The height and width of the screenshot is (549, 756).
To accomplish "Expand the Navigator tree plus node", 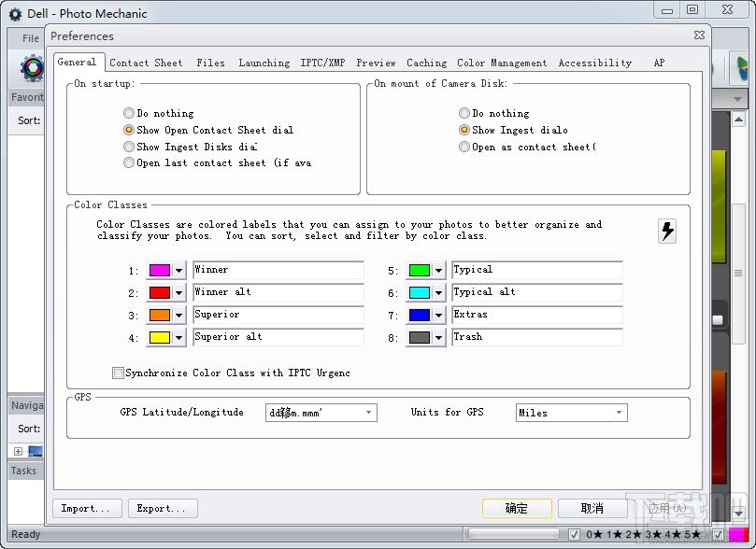I will coord(18,451).
